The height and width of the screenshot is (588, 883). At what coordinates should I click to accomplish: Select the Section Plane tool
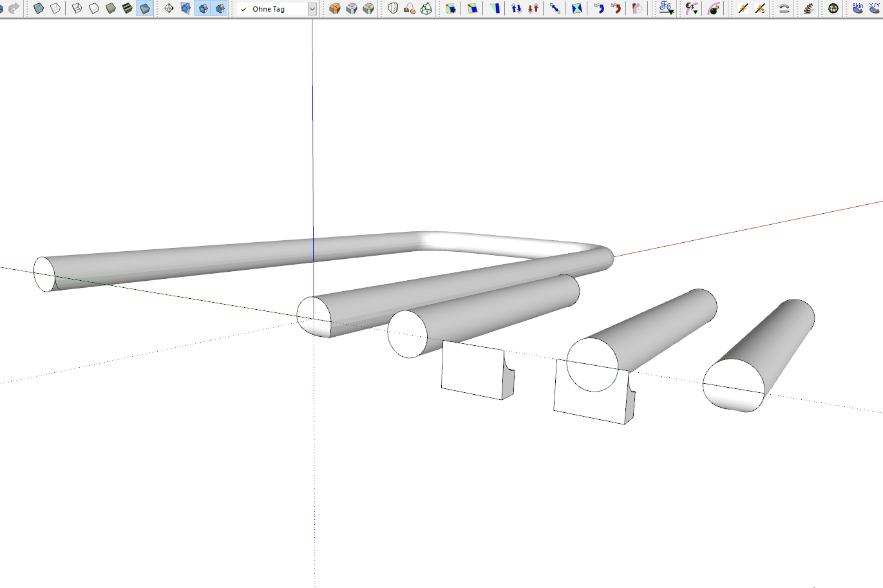coord(169,8)
